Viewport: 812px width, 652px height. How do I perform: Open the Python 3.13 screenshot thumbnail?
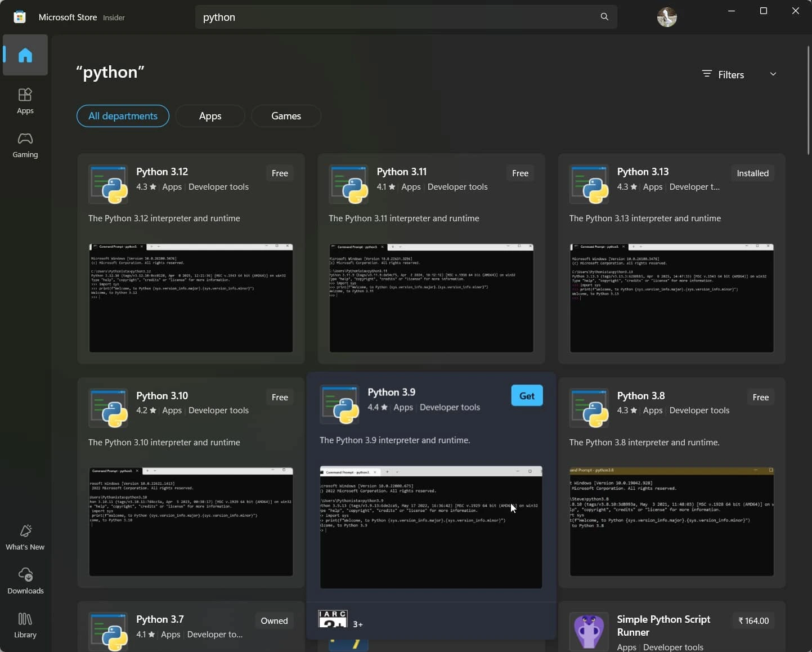[x=672, y=298]
